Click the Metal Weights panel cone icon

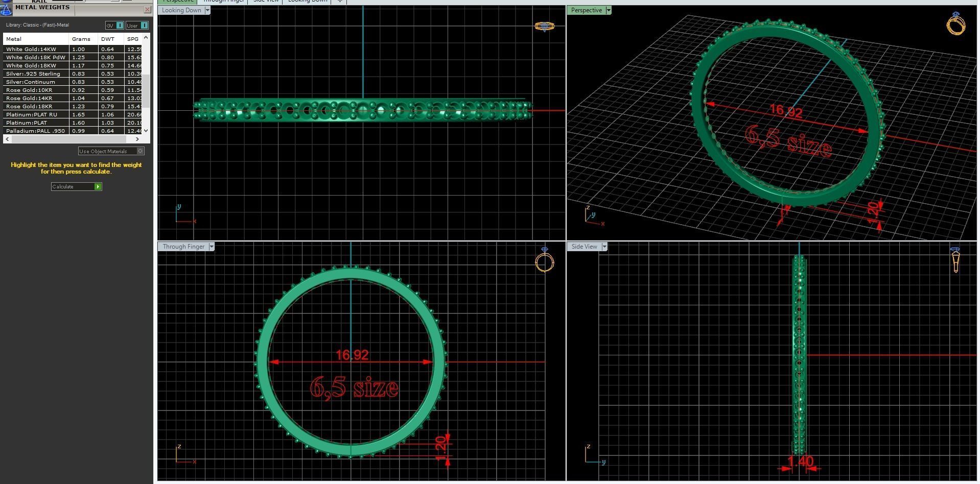pyautogui.click(x=6, y=9)
